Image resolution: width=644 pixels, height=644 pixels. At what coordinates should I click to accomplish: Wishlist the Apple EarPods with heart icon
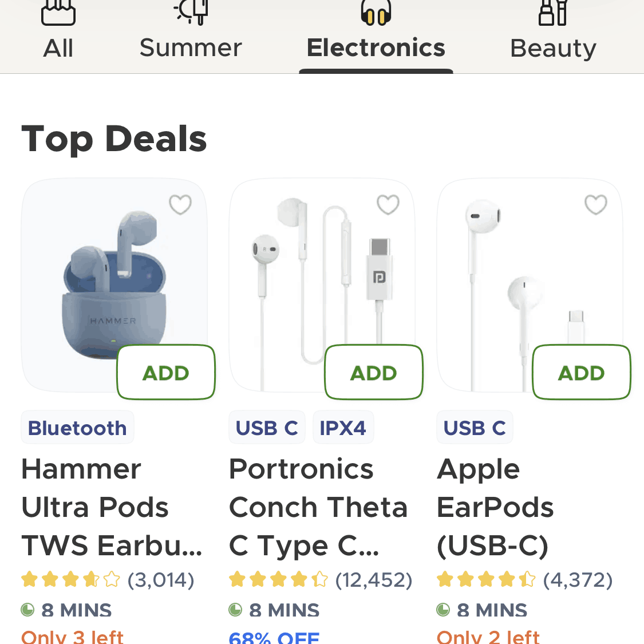click(x=596, y=204)
